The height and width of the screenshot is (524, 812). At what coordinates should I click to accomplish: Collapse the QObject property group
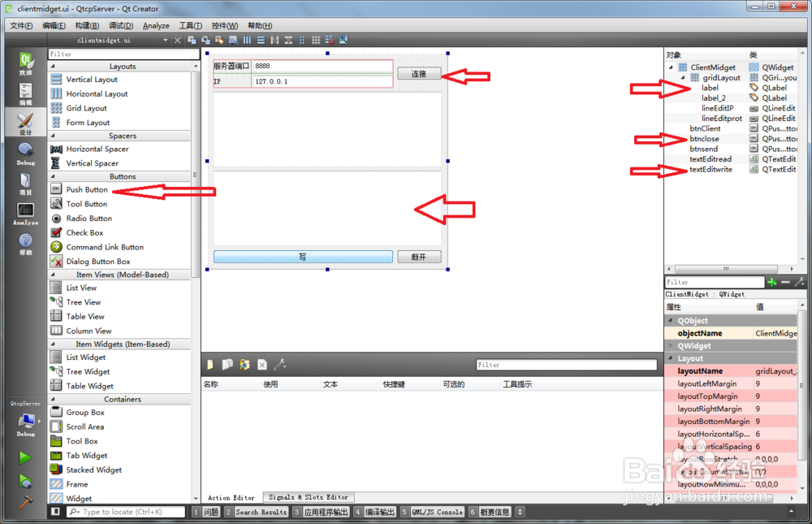(x=671, y=321)
